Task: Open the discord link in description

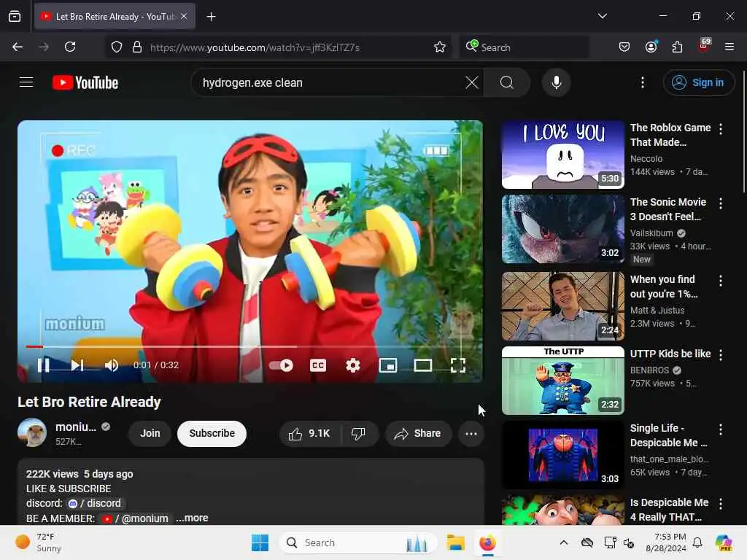Action: 94,503
